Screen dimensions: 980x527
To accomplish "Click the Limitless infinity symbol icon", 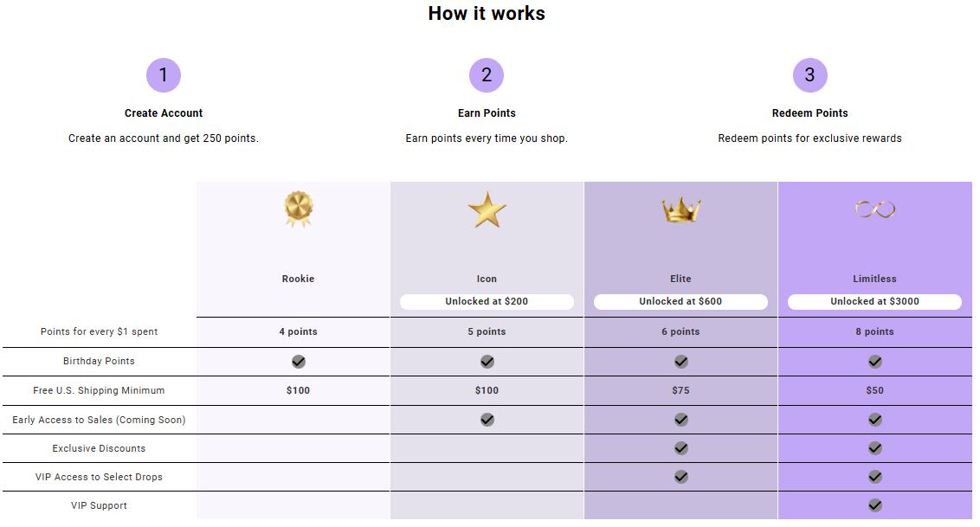I will tap(875, 209).
